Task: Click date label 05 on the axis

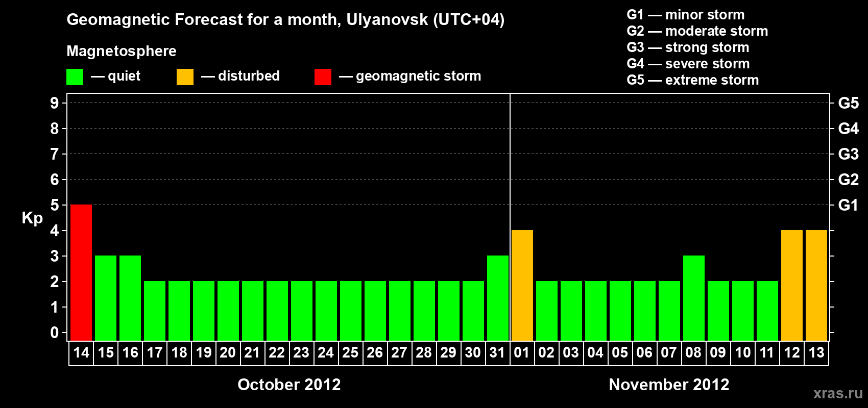Action: (x=620, y=352)
